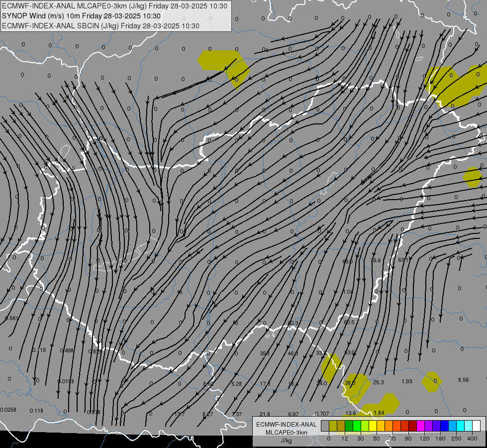Click the 0.118 grid value on map

pyautogui.click(x=36, y=411)
